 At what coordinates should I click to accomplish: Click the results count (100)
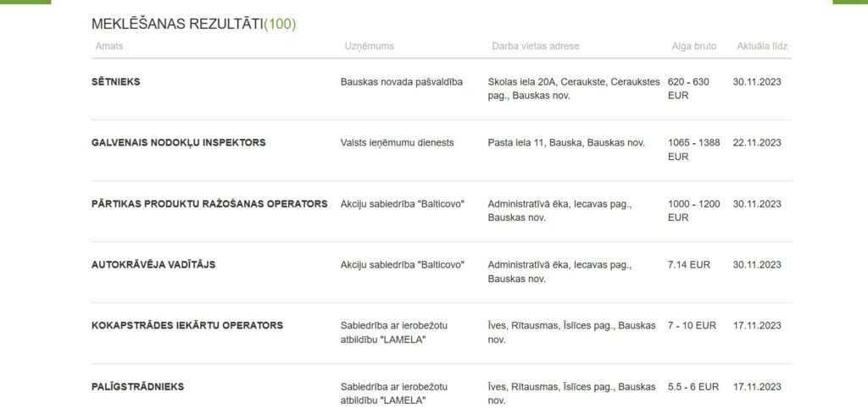pos(280,24)
